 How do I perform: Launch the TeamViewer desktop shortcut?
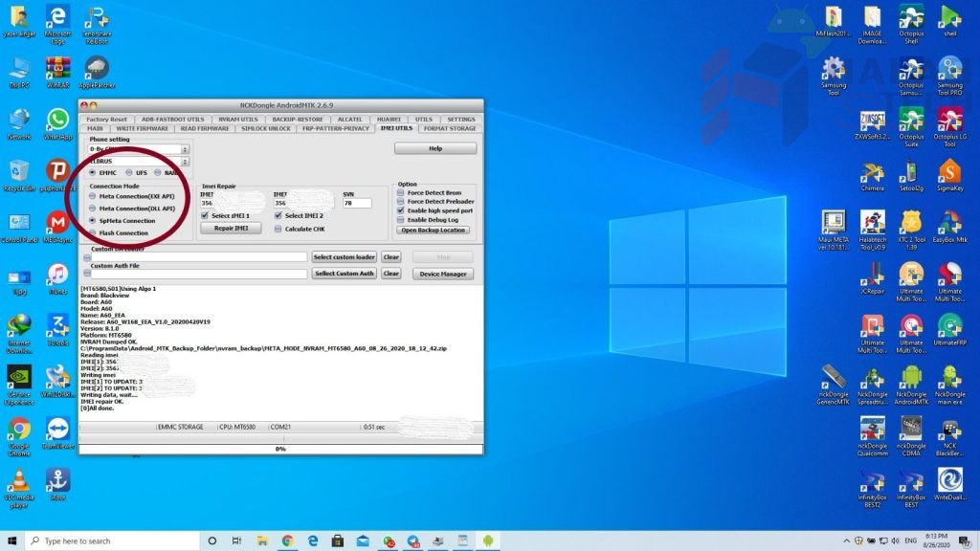click(x=57, y=433)
